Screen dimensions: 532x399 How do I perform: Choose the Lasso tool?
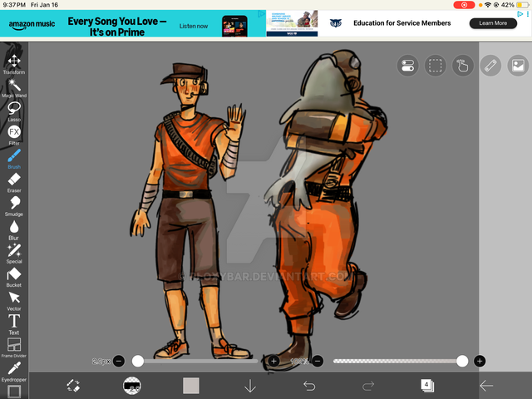(x=14, y=109)
